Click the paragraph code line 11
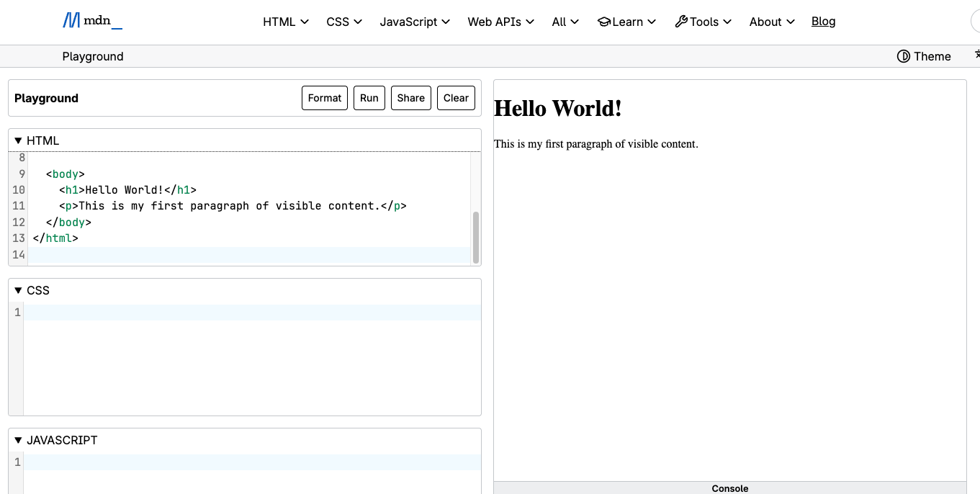Viewport: 980px width, 494px height. click(x=233, y=206)
